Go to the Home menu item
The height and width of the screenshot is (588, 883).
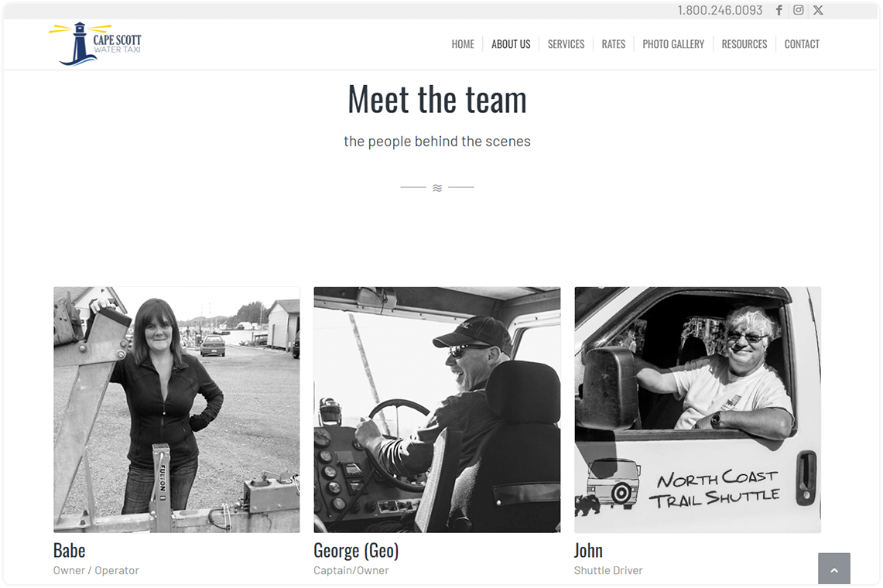[462, 44]
